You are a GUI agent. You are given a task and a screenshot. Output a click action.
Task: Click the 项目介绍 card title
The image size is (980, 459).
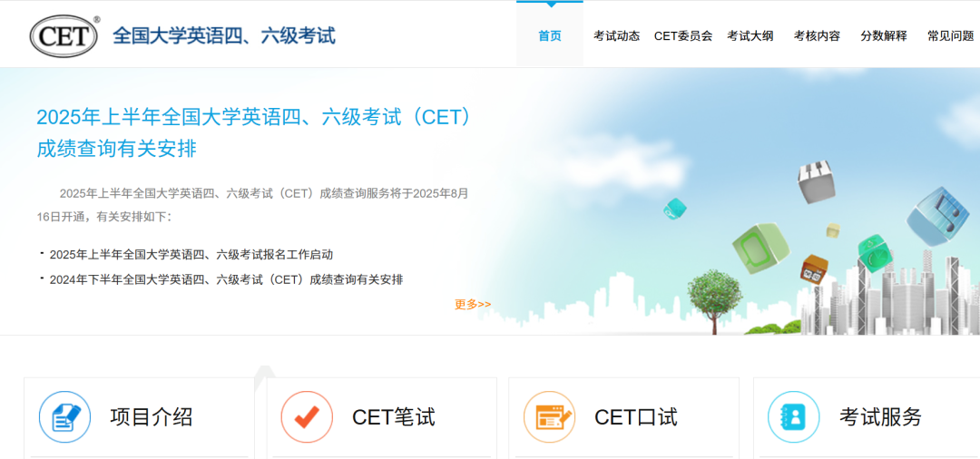tap(152, 416)
